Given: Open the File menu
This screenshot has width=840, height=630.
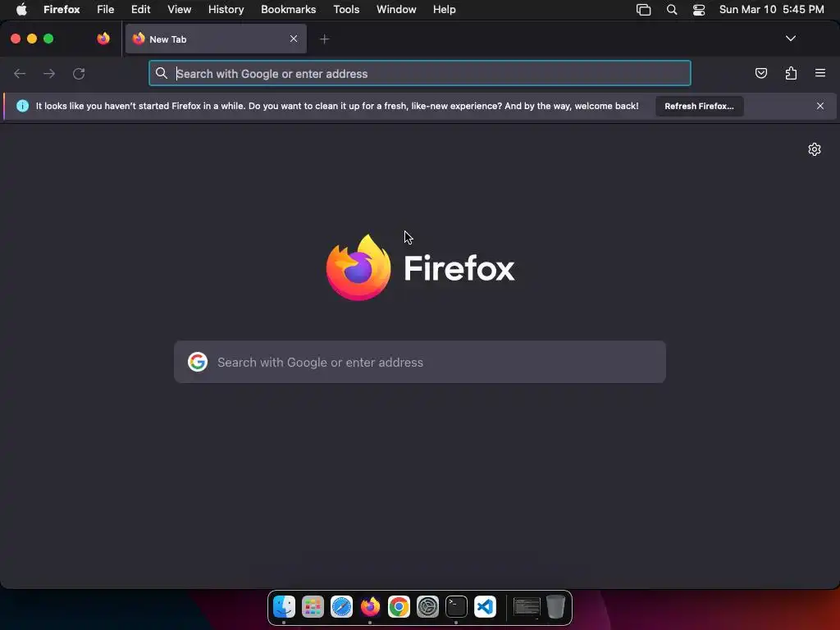Looking at the screenshot, I should click(106, 10).
